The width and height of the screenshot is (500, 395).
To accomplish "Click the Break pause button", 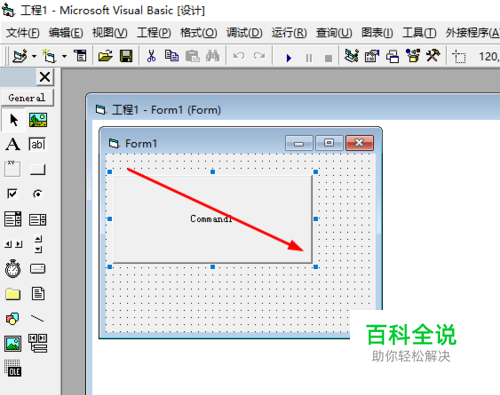I will (x=309, y=58).
